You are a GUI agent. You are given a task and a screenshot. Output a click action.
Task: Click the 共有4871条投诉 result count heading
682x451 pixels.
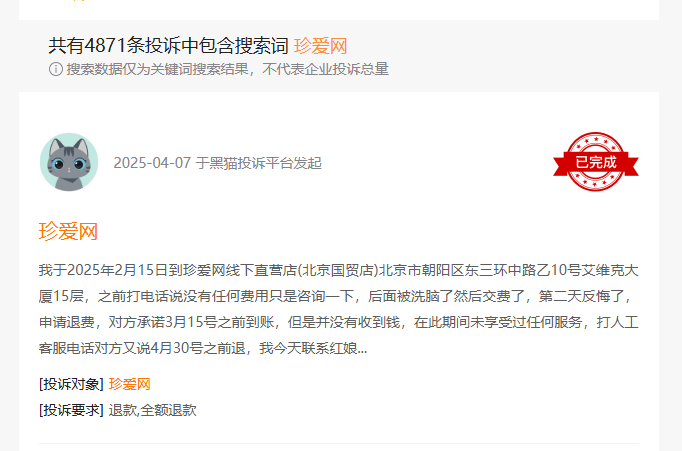point(168,46)
